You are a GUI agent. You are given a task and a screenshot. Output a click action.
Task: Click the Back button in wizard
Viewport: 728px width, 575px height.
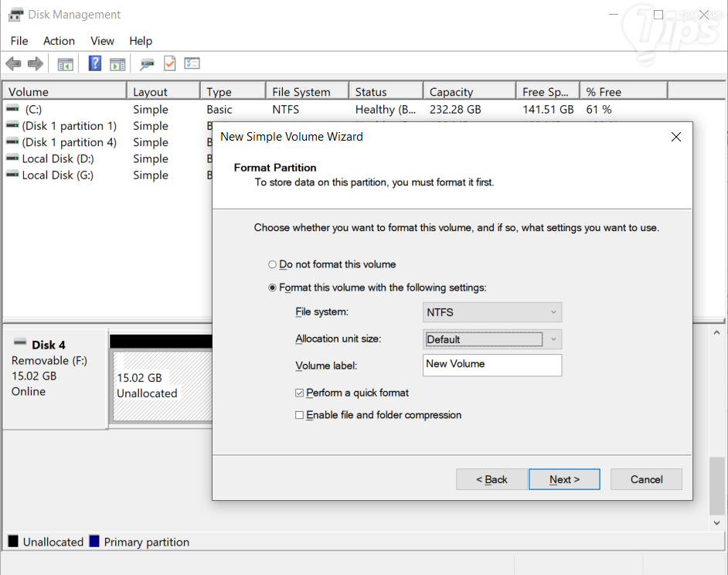492,479
